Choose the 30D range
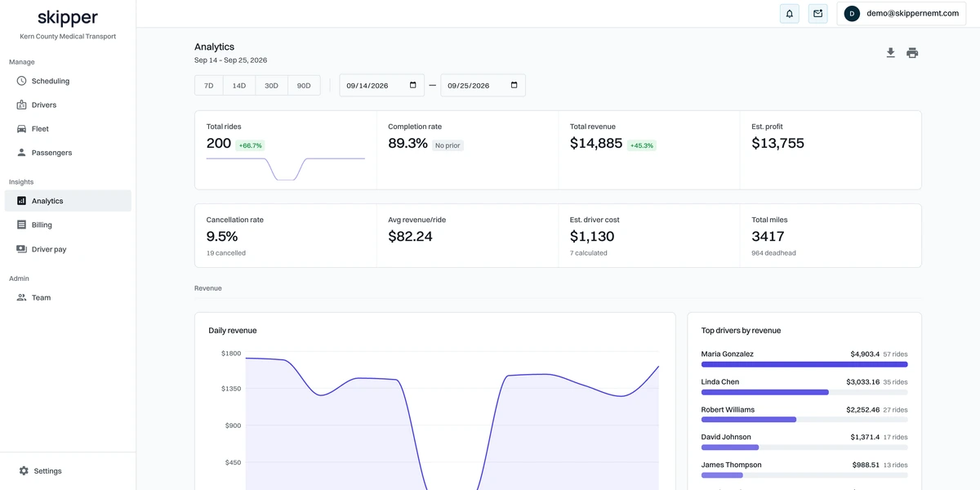Image resolution: width=980 pixels, height=490 pixels. point(271,86)
